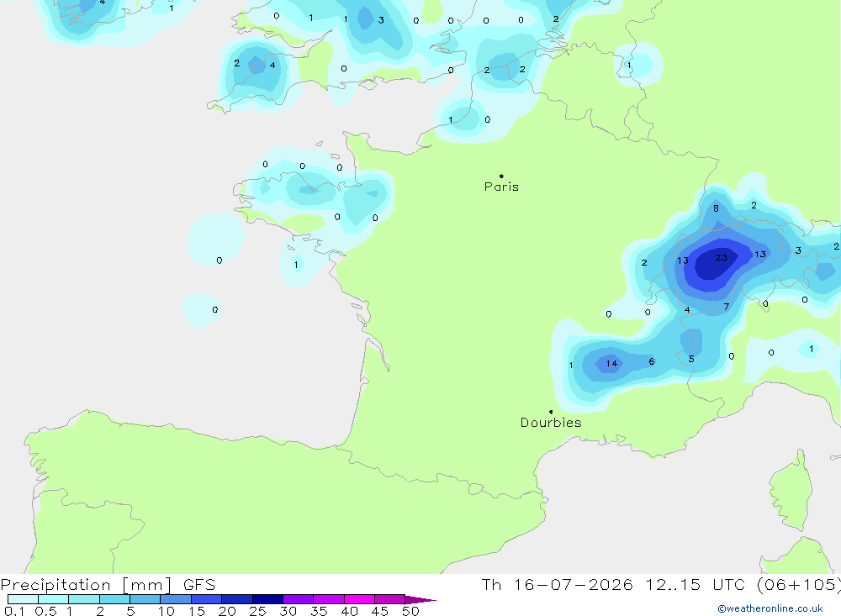
Task: Click the 10 legend scale label
Action: (x=166, y=611)
